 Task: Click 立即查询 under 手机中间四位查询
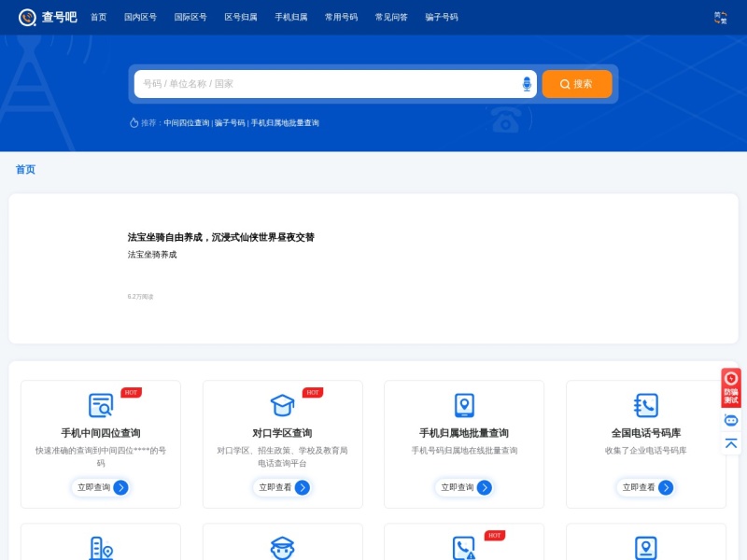pyautogui.click(x=101, y=487)
